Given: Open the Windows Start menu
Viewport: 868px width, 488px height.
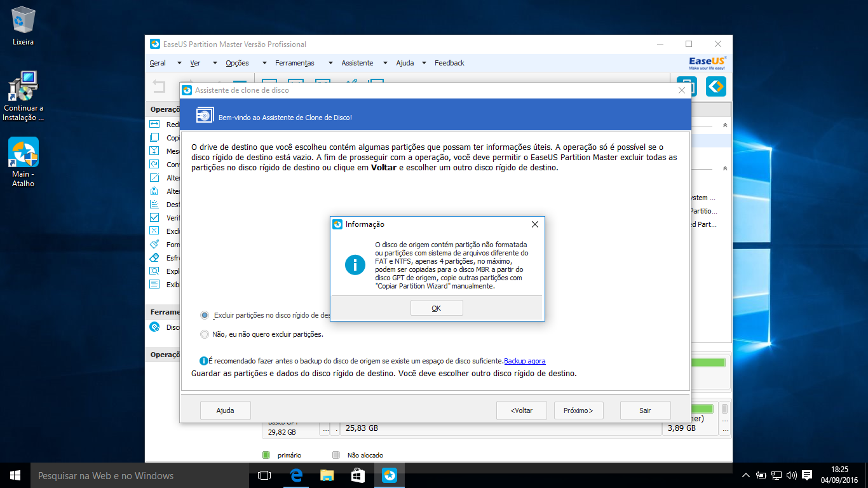Looking at the screenshot, I should coord(15,475).
